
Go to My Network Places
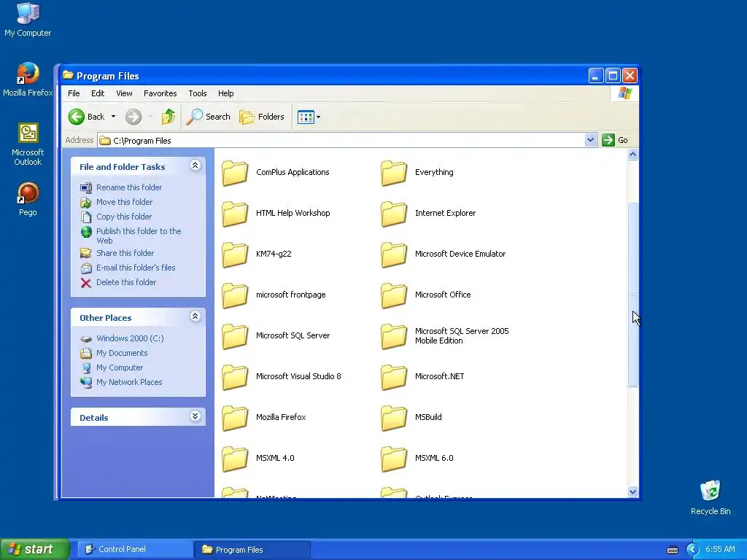(129, 382)
